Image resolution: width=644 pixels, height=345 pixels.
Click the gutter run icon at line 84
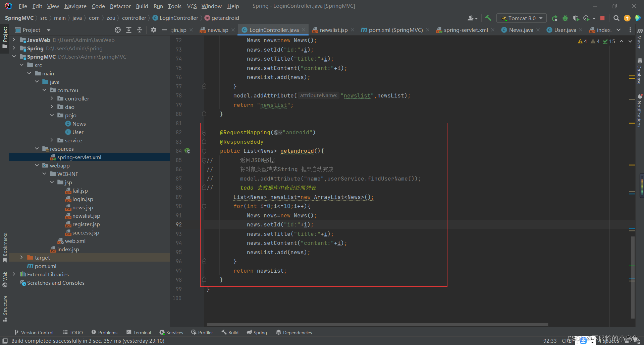click(x=187, y=151)
